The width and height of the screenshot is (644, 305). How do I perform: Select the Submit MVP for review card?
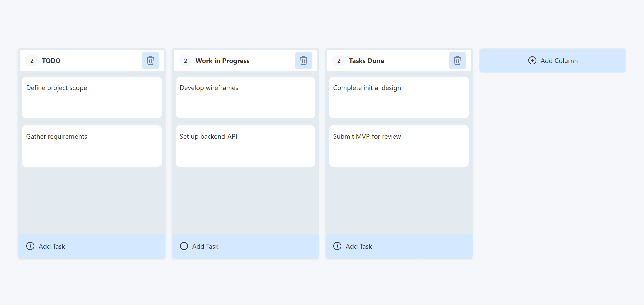point(398,146)
